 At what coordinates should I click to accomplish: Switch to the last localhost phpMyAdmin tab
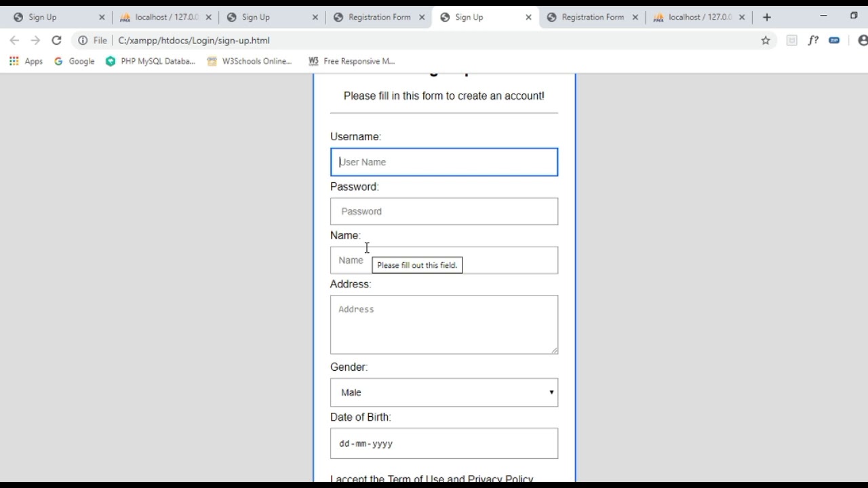(x=698, y=17)
